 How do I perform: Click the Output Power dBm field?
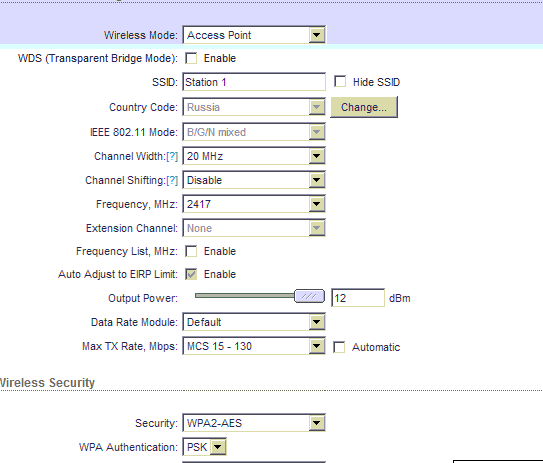(x=358, y=298)
